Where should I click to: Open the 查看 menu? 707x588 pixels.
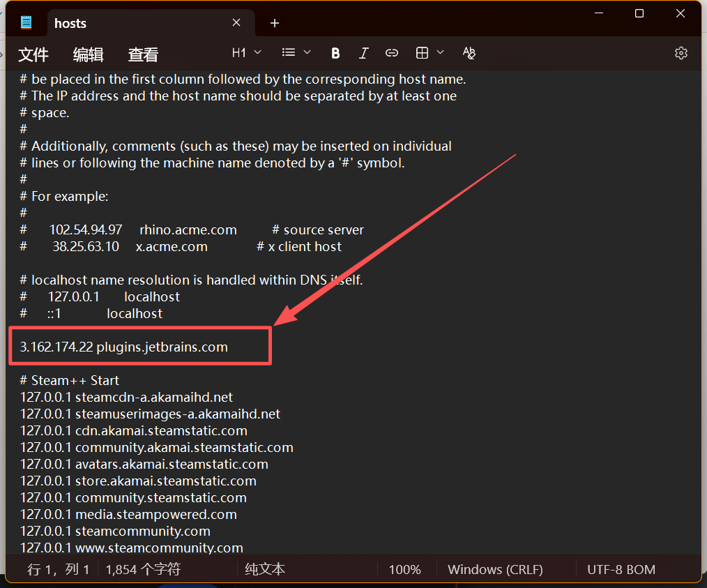143,54
